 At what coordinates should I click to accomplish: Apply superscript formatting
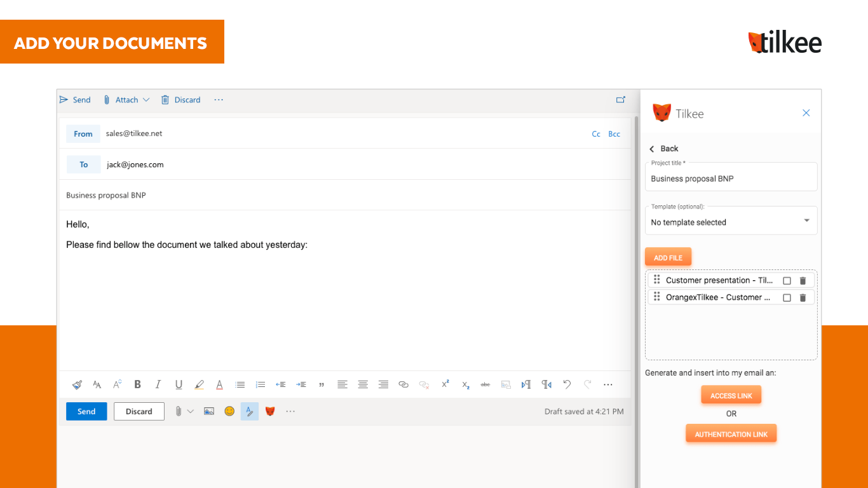tap(445, 384)
